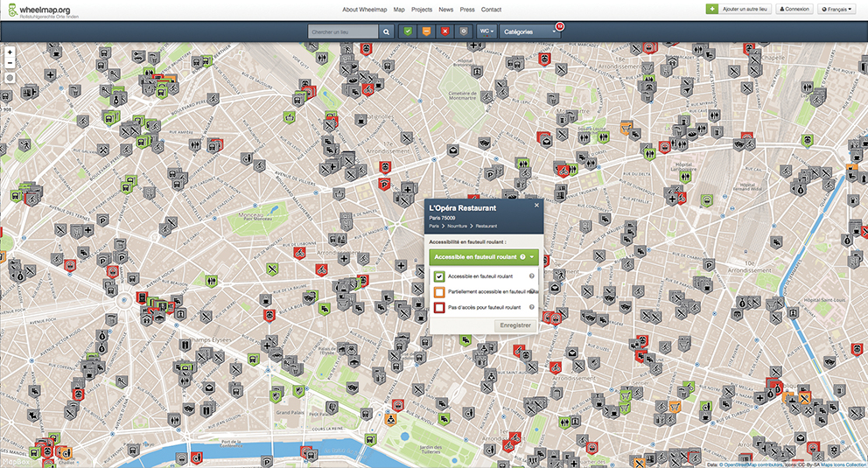
Task: Click the search magnifier button
Action: coord(387,31)
